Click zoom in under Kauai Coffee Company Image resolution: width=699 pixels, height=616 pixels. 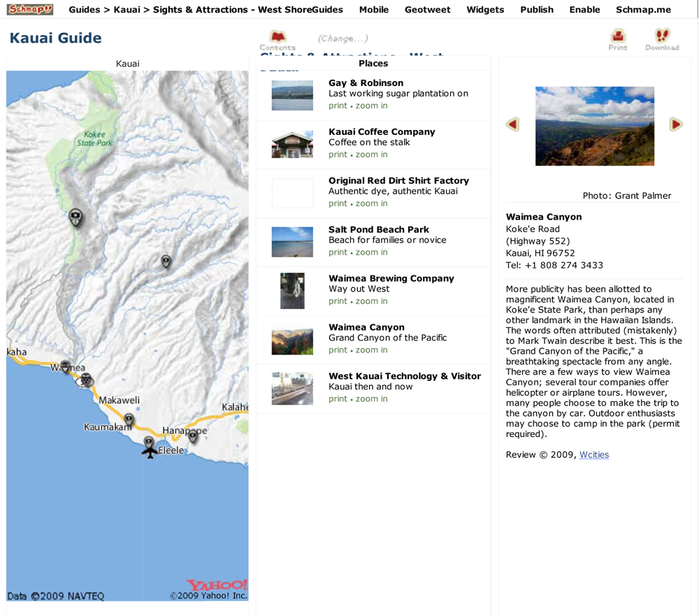click(x=371, y=155)
